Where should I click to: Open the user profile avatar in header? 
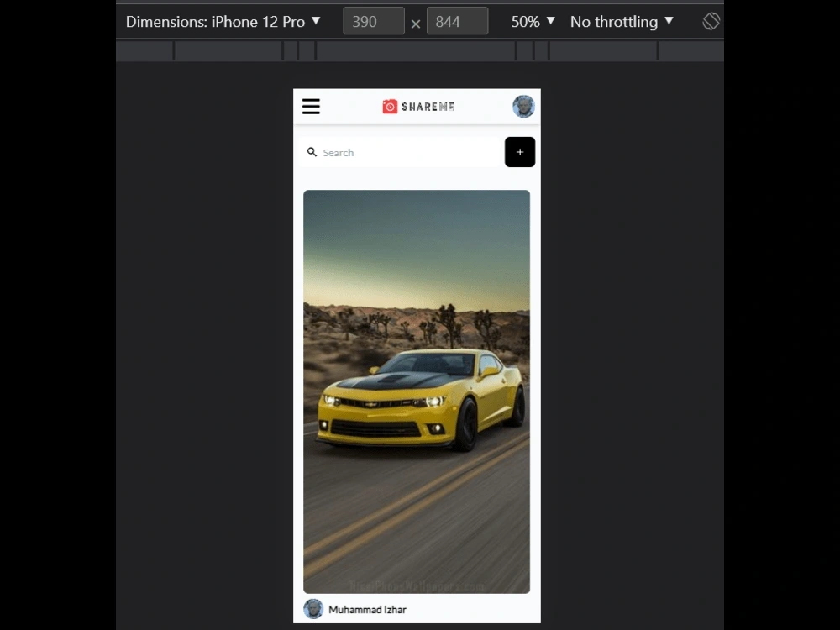coord(523,106)
